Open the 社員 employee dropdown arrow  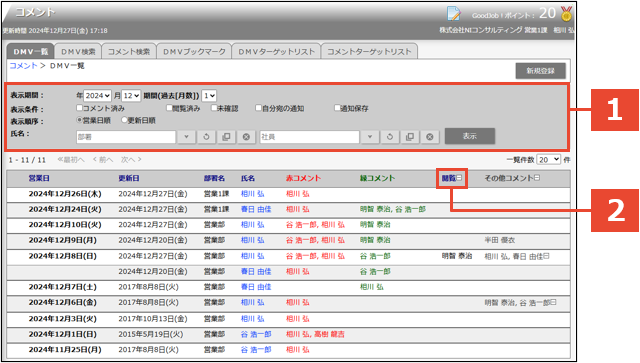pyautogui.click(x=370, y=137)
